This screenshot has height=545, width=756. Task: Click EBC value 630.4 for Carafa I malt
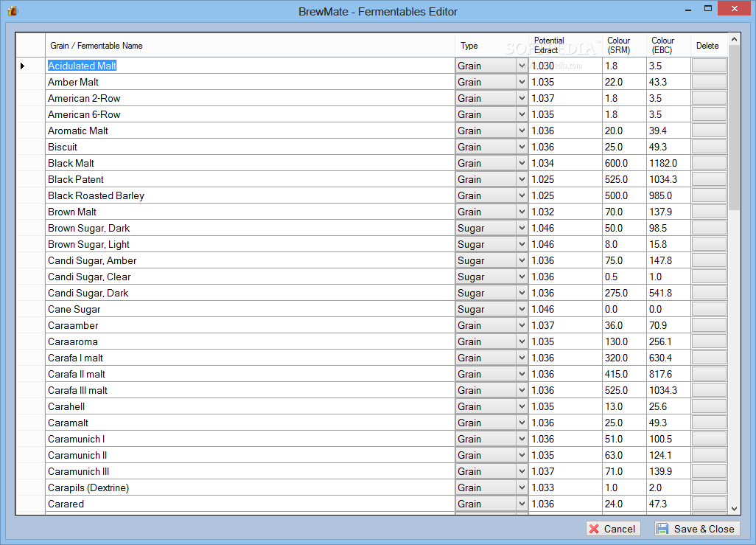pos(668,358)
